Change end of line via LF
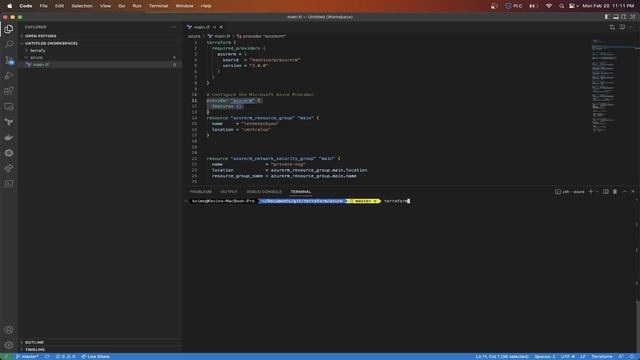This screenshot has width=640, height=360. (583, 356)
